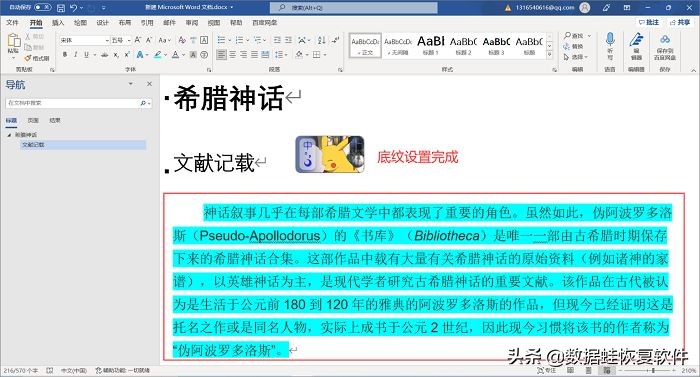Toggle Superscript formatting

(127, 54)
